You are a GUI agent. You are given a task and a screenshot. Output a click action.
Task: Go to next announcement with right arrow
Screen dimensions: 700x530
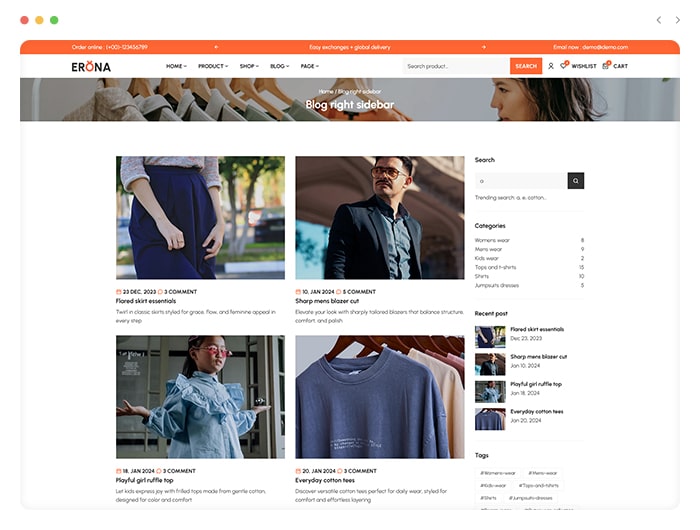click(483, 47)
